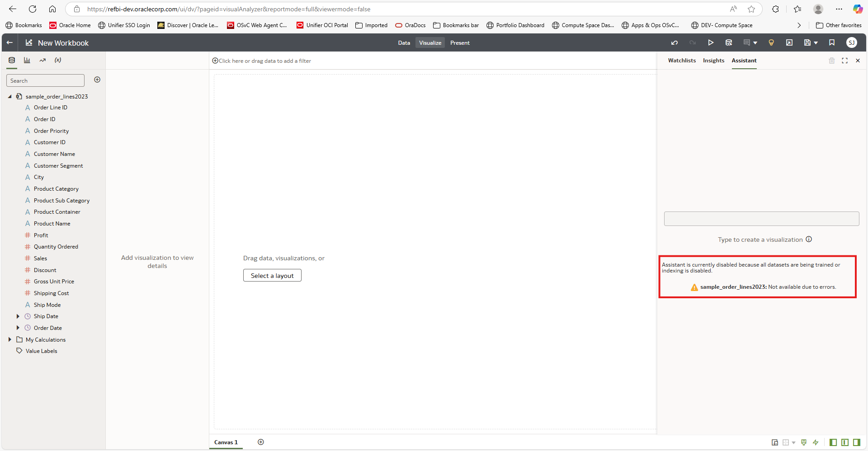
Task: Open the Data panel database icon
Action: point(12,60)
